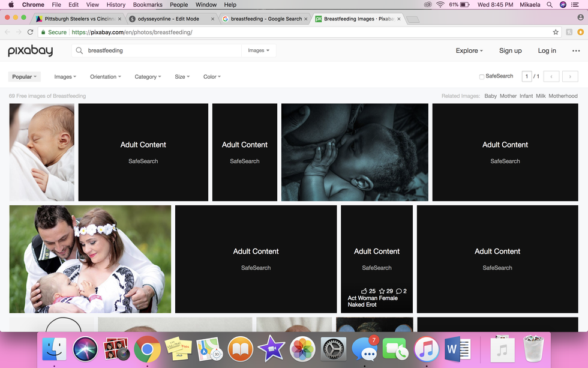Expand the Category filter dropdown
Viewport: 588px width, 368px height.
click(148, 77)
